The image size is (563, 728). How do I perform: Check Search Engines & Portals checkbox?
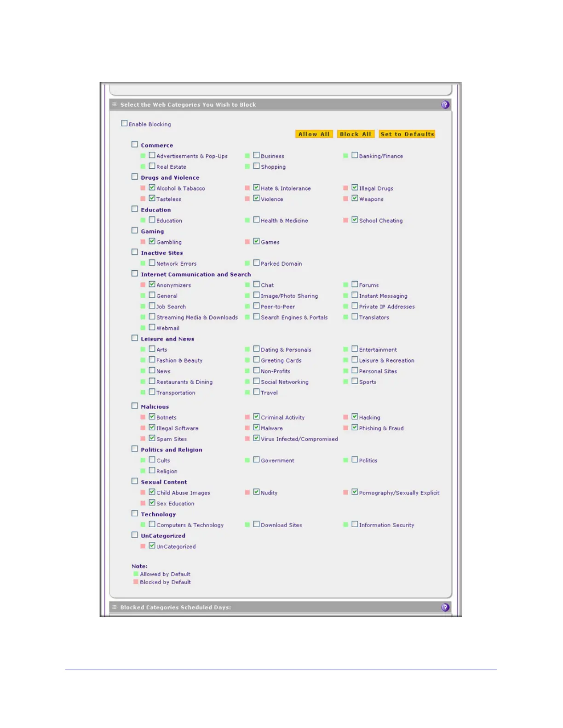(x=257, y=317)
